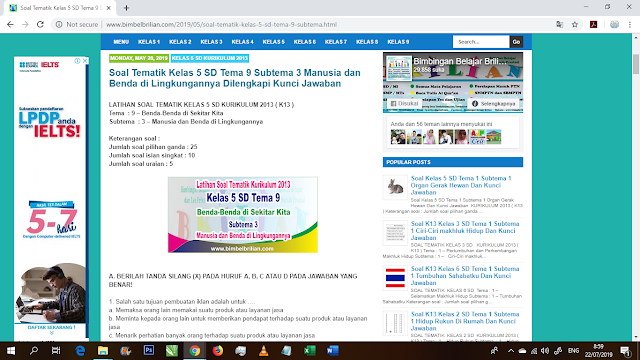The width and height of the screenshot is (640, 360).
Task: Open the ENG language input indicator
Action: click(x=573, y=351)
